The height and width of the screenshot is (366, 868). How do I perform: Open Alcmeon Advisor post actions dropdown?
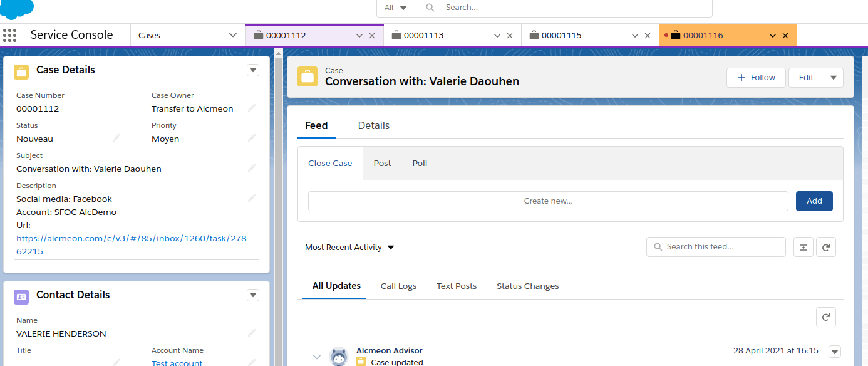click(835, 352)
